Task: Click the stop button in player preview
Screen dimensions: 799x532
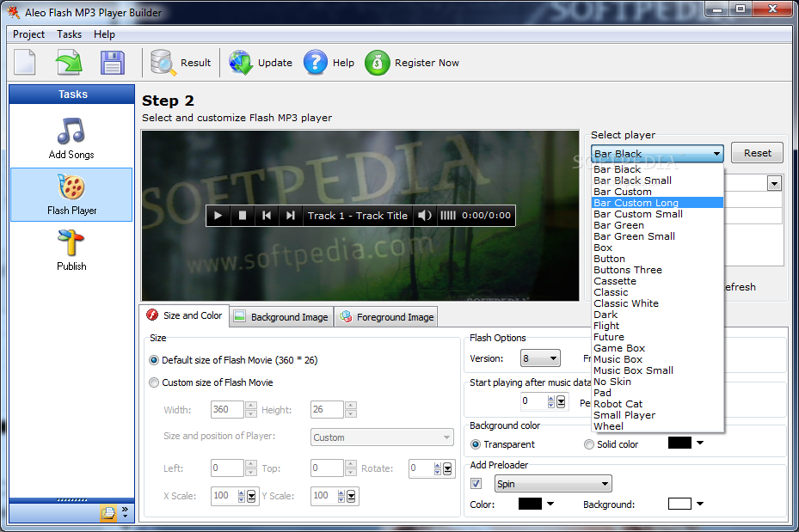Action: tap(243, 216)
